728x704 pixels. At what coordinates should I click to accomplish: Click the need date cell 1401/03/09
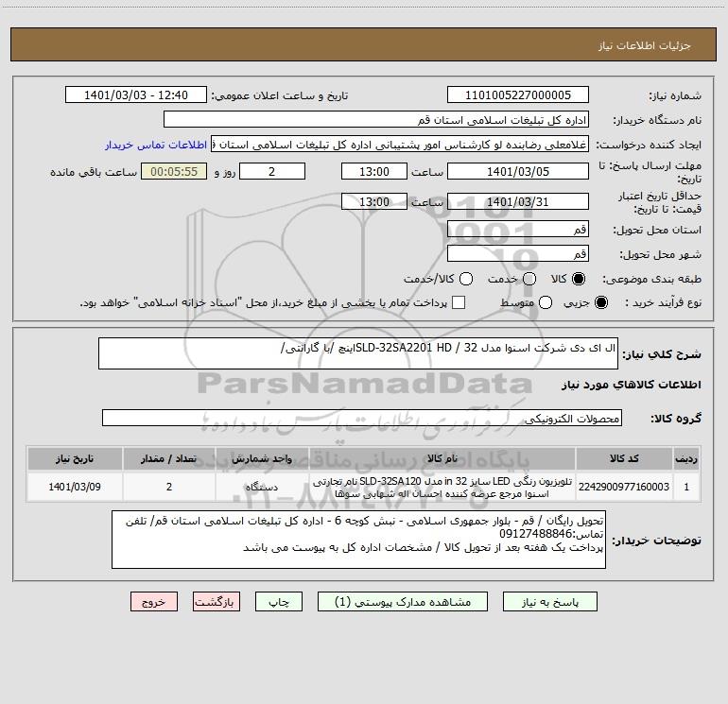[x=75, y=487]
